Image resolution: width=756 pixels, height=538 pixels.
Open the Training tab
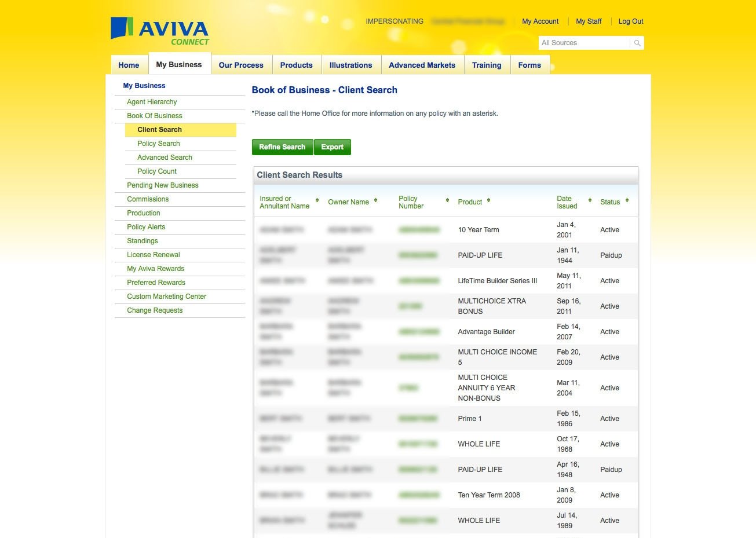point(487,65)
